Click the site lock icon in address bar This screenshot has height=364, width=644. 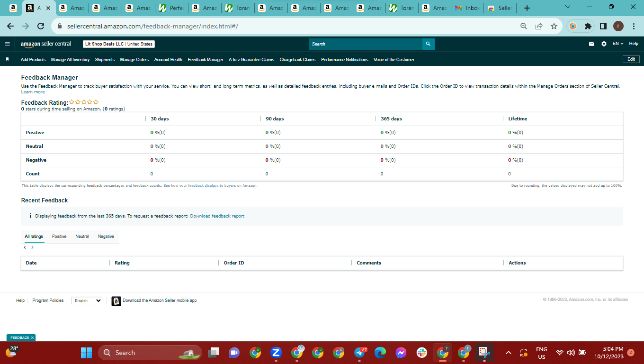click(x=60, y=27)
